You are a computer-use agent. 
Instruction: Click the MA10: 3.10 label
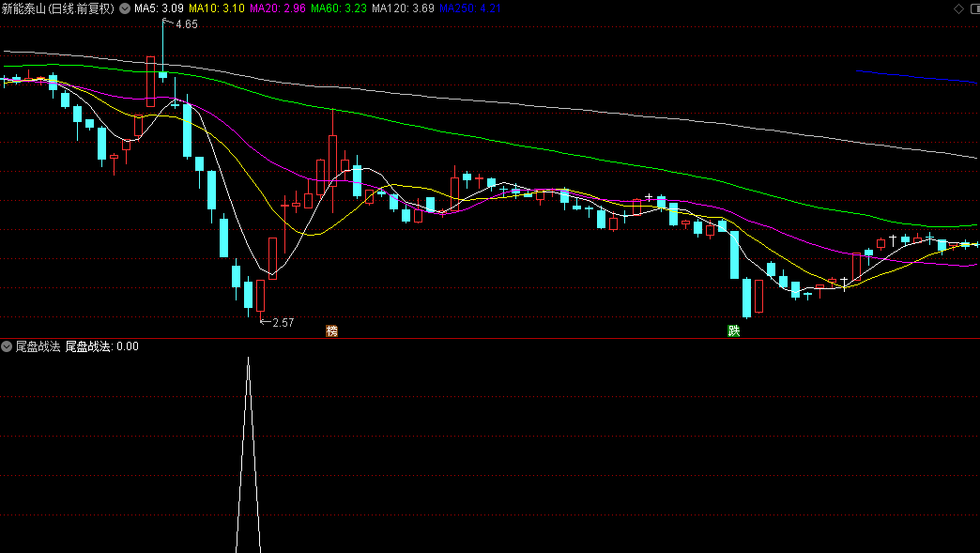click(216, 8)
